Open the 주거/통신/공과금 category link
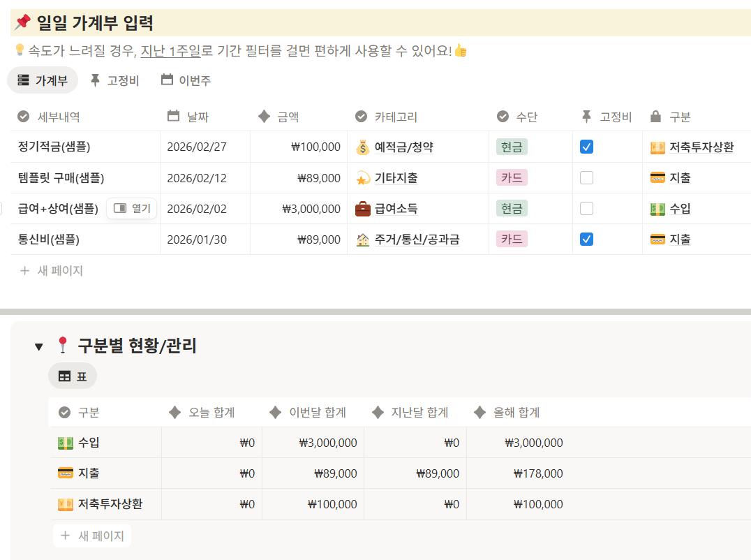Viewport: 751px width, 560px height. [x=417, y=240]
